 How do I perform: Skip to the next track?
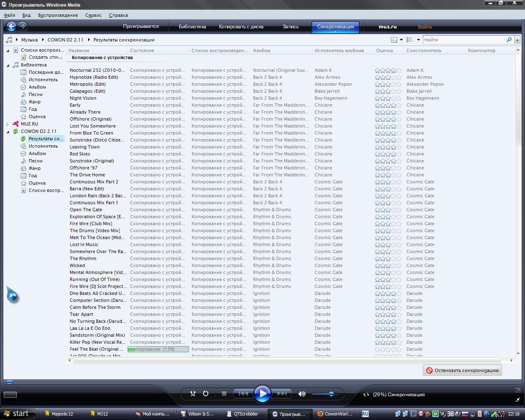click(282, 394)
